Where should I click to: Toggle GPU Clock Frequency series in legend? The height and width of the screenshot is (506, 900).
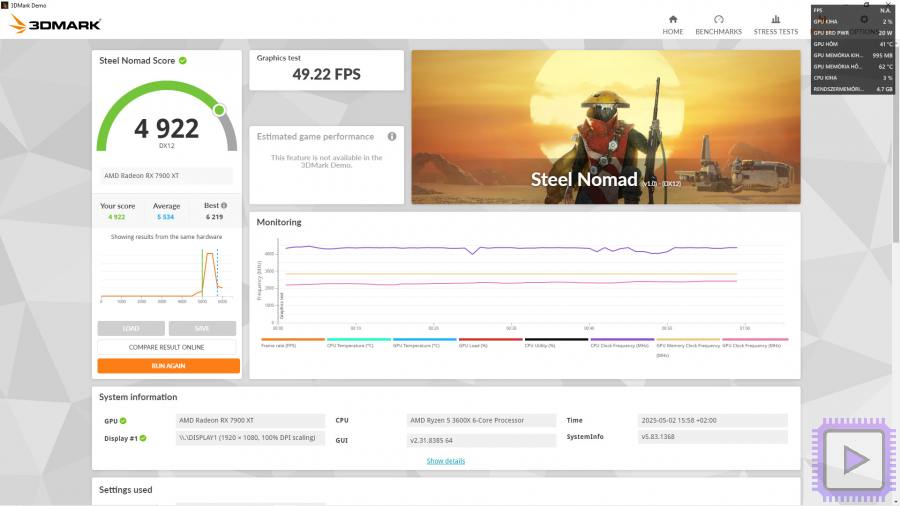pyautogui.click(x=755, y=342)
